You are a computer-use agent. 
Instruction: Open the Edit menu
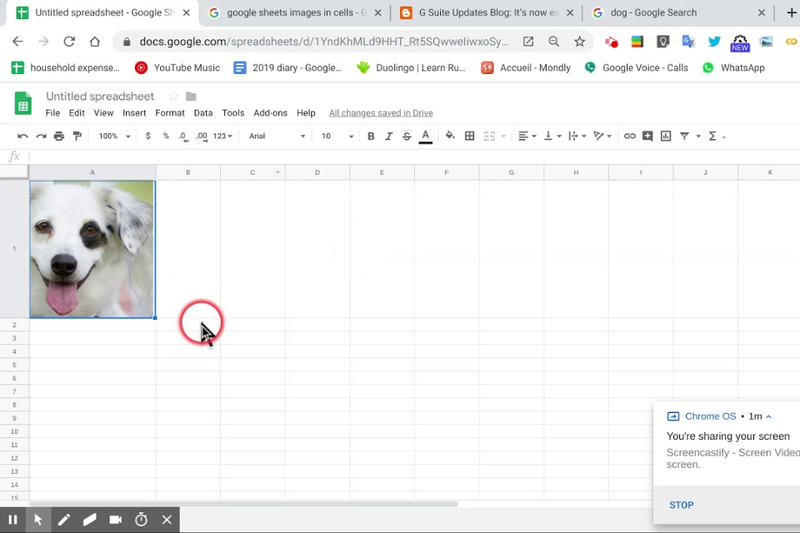[77, 113]
